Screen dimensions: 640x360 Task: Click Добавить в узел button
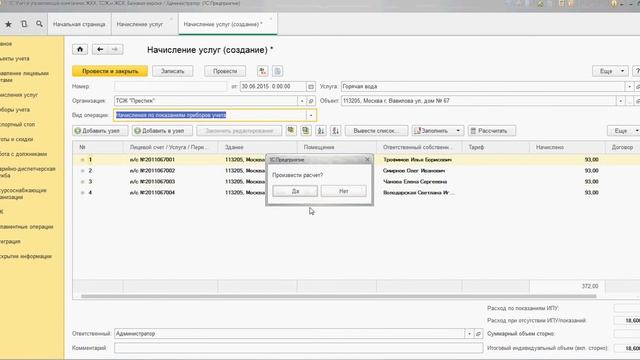(162, 131)
